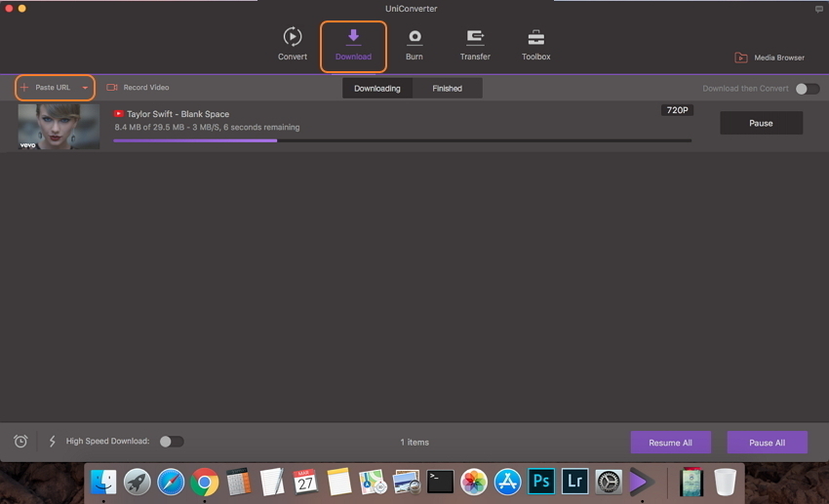Open Calendar showing 27 in the Dock

(x=305, y=482)
